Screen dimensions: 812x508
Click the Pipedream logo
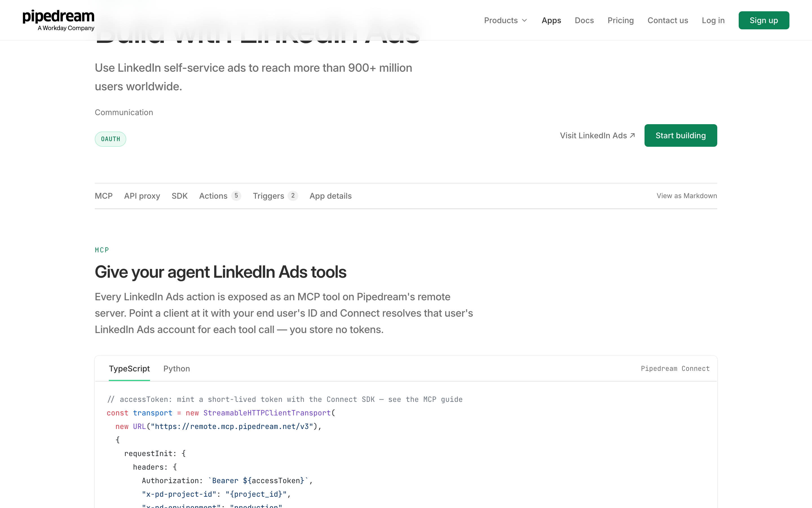(x=58, y=20)
